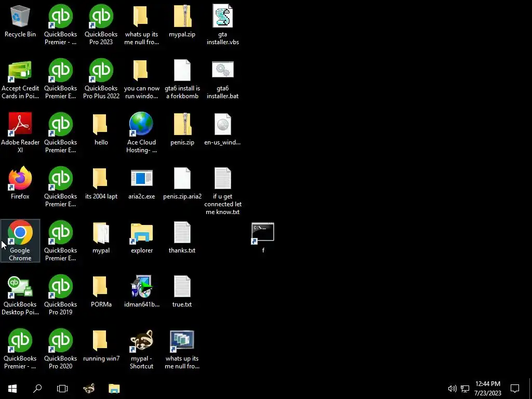Screen dimensions: 532x399
Task: Launch Firefox from the desktop
Action: 20,183
